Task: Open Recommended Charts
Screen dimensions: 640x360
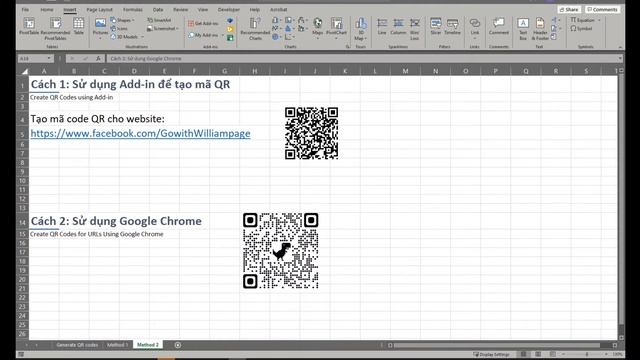Action: (255, 29)
